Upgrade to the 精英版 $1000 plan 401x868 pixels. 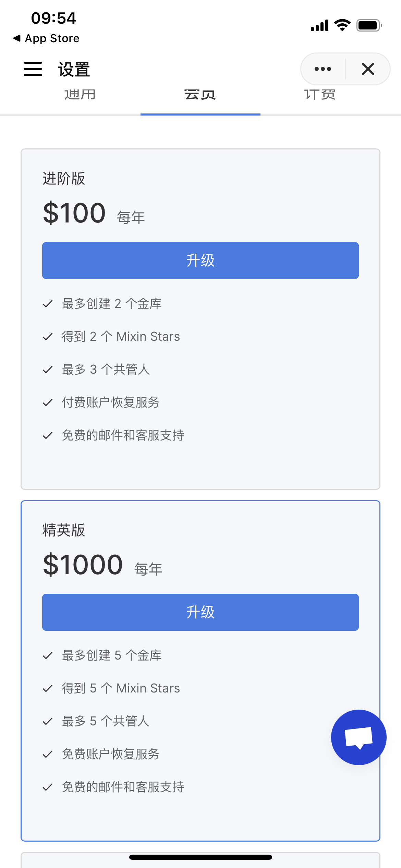[200, 612]
